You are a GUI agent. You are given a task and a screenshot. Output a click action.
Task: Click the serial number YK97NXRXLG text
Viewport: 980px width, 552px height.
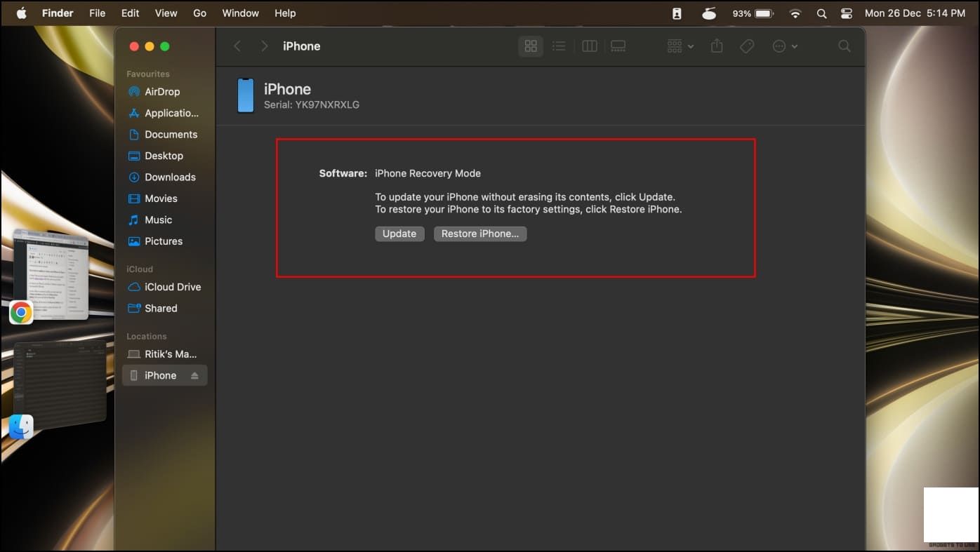pos(327,105)
